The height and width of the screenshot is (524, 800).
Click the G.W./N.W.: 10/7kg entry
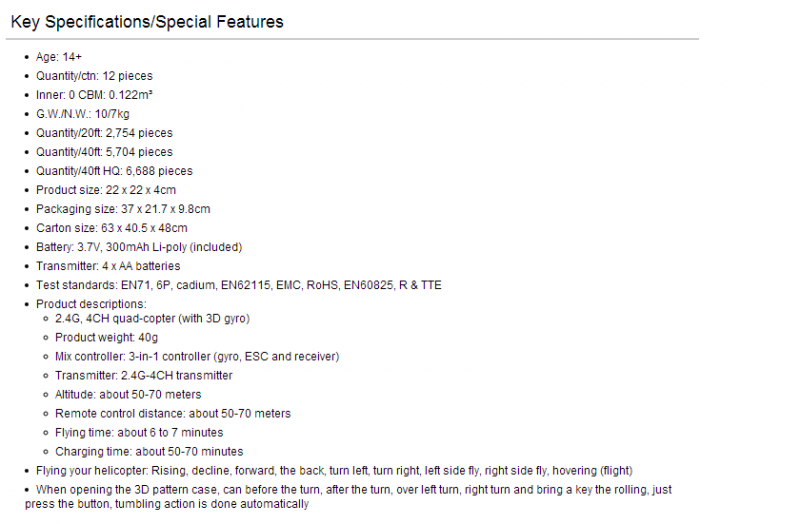pyautogui.click(x=83, y=114)
